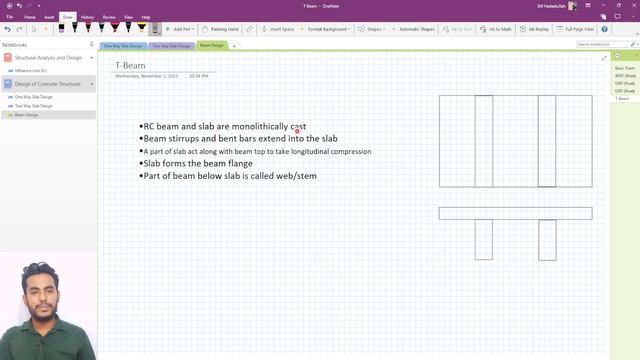The image size is (640, 360).
Task: Click the ruler icon
Action: click(x=249, y=29)
